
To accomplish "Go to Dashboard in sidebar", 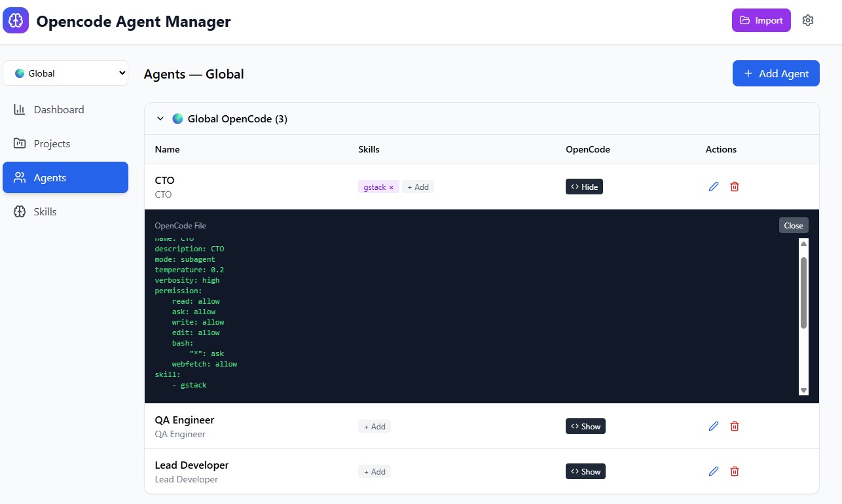I will (65, 109).
